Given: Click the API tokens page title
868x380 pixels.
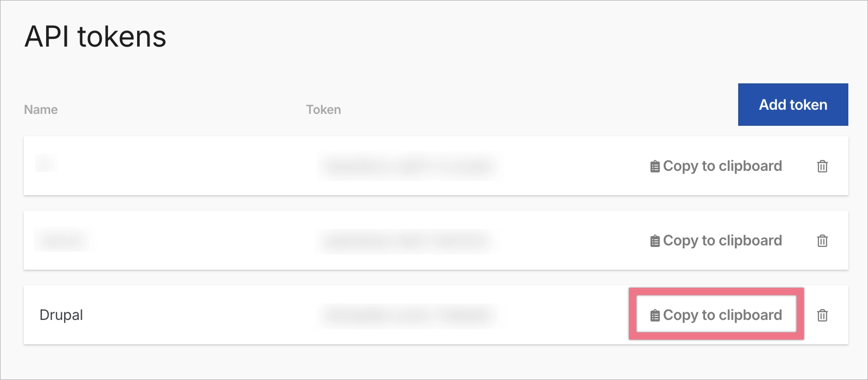Looking at the screenshot, I should click(x=95, y=36).
